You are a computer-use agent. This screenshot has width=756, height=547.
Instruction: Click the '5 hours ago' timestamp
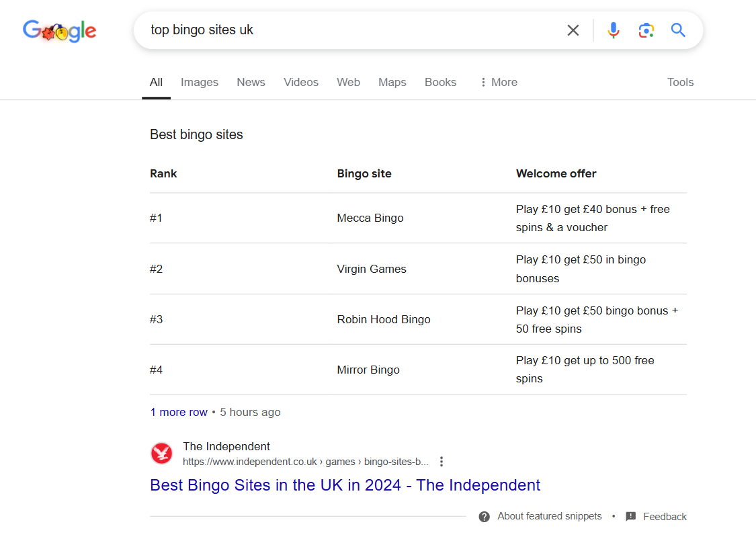tap(250, 412)
